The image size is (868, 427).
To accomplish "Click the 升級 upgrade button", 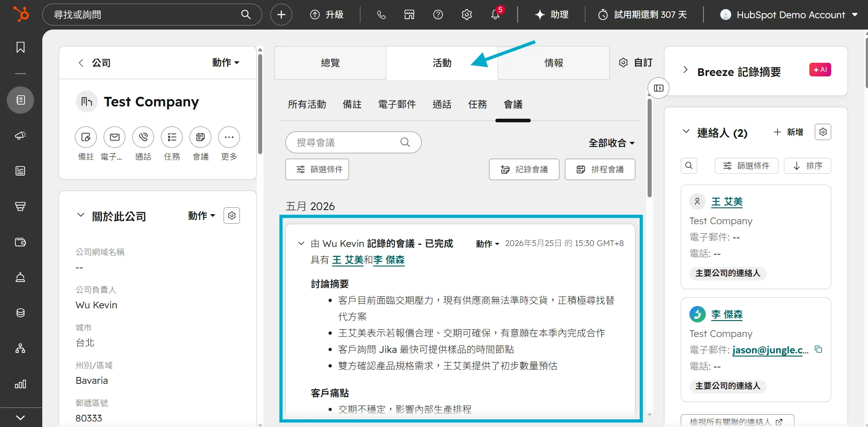I will [x=327, y=15].
